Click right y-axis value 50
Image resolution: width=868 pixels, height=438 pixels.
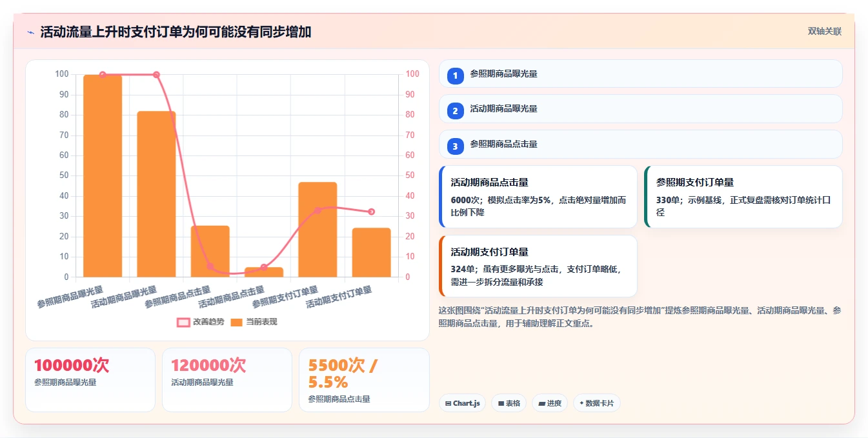pyautogui.click(x=410, y=175)
